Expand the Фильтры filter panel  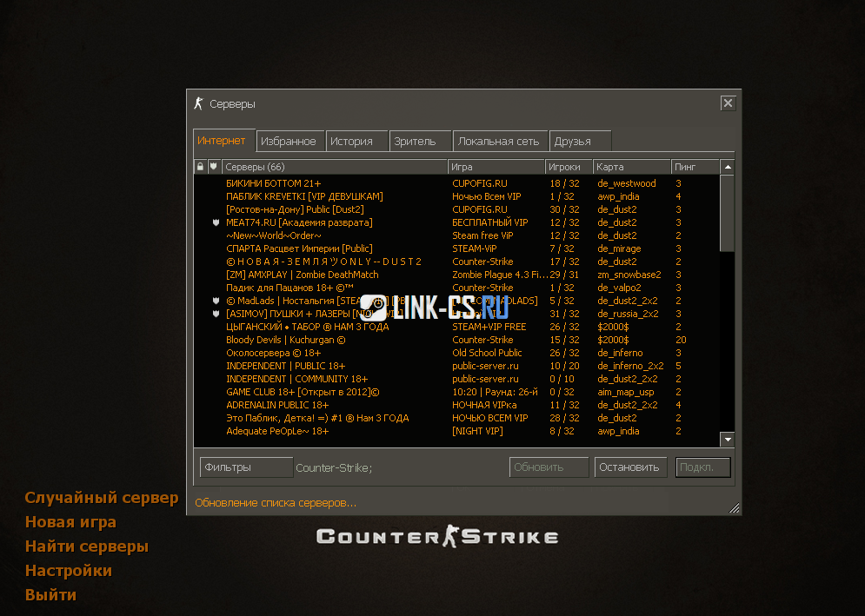point(246,467)
